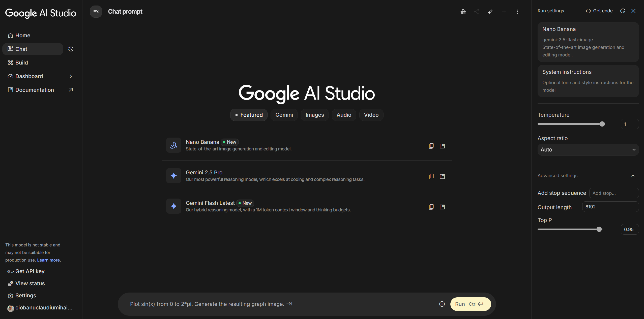Click the Chat prompt title
Viewport: 644px width, 319px height.
coord(125,12)
